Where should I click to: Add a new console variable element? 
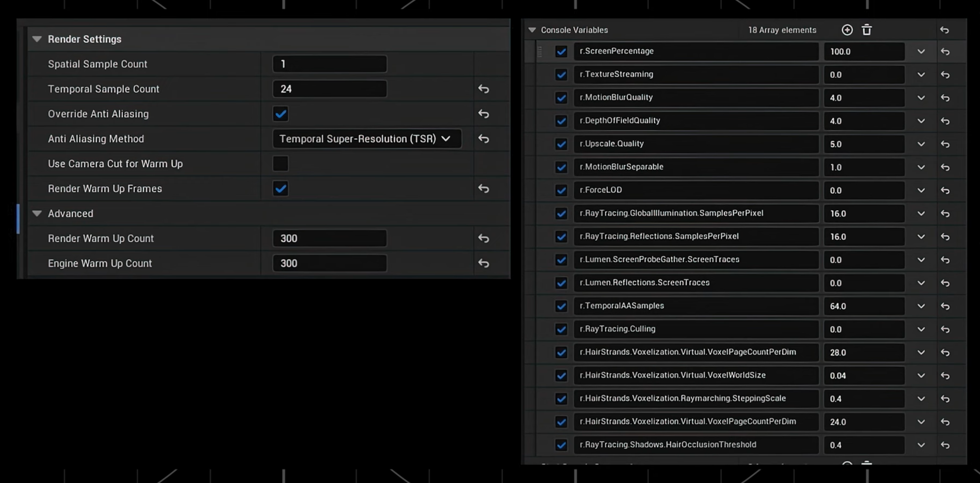[847, 30]
